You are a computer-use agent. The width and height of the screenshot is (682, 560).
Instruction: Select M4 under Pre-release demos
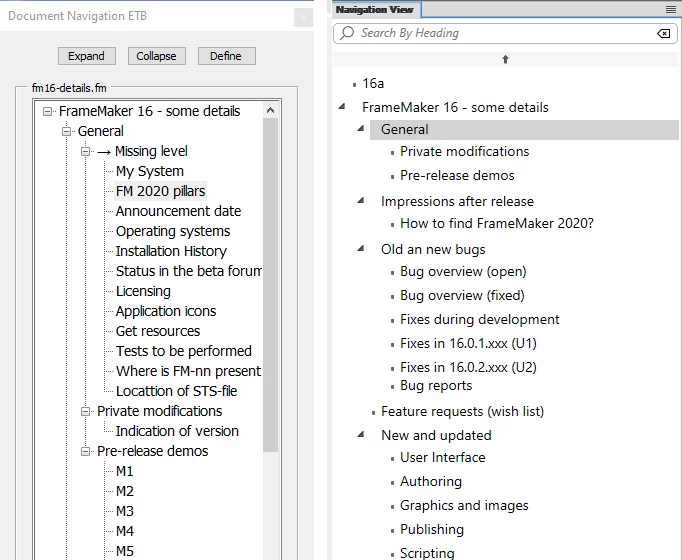click(x=124, y=531)
